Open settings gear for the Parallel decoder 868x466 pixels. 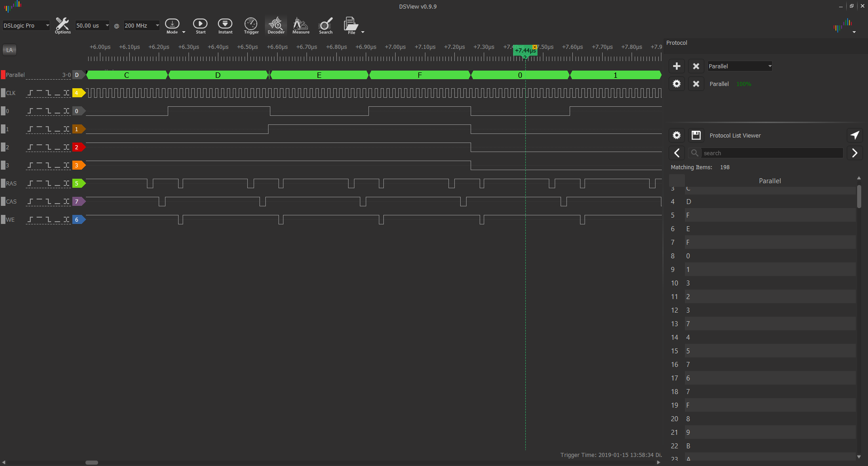coord(677,84)
